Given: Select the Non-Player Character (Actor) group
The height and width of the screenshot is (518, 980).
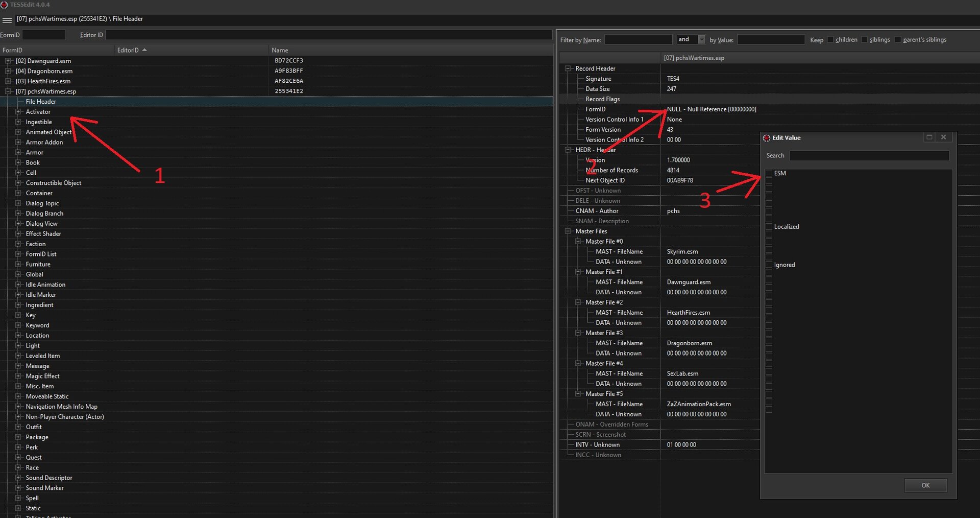Looking at the screenshot, I should pyautogui.click(x=65, y=417).
